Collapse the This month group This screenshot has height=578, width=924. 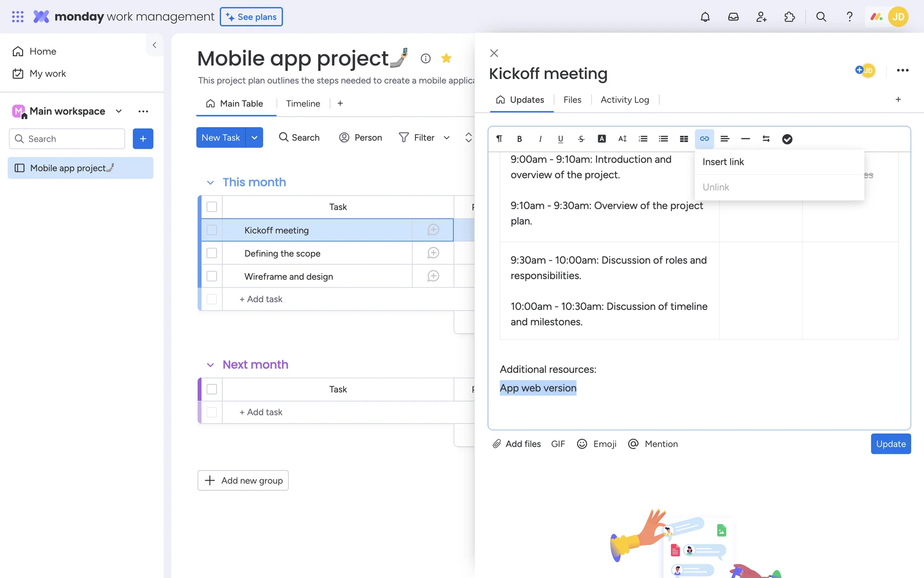coord(210,183)
